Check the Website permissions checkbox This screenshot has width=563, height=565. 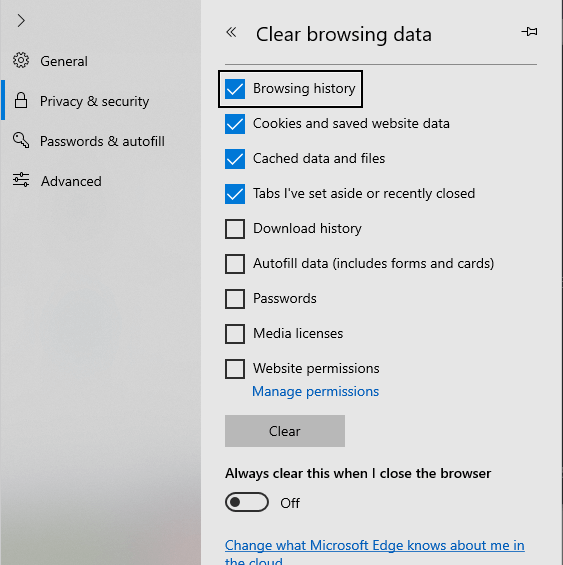[235, 369]
